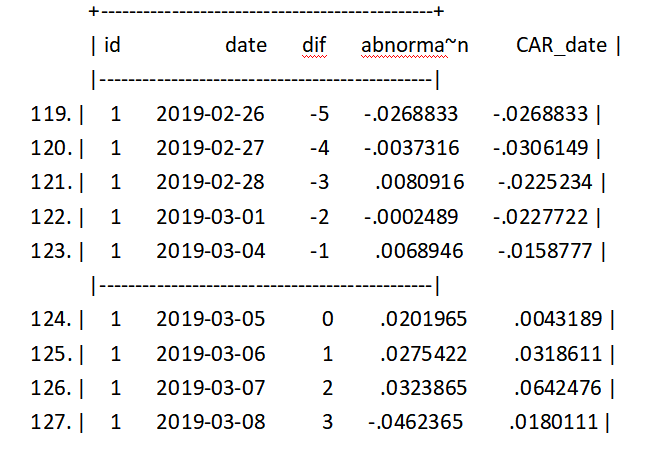Click row number 119

pos(54,114)
